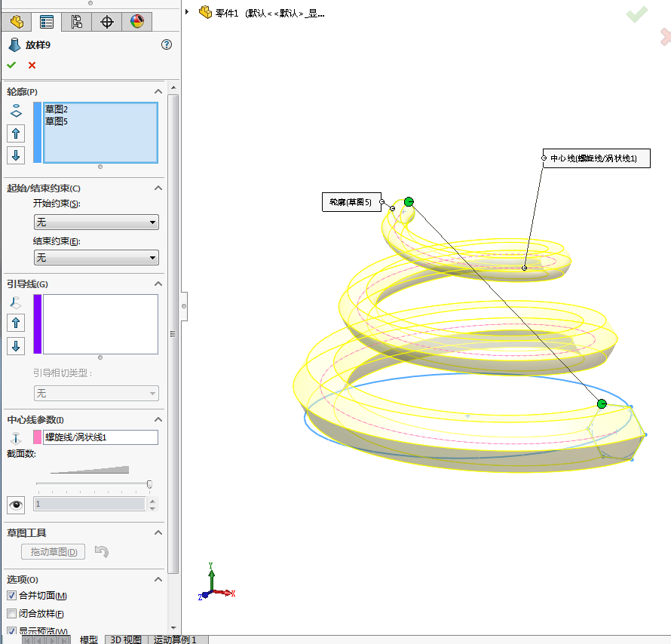Click the 零件1 part icon in viewport
The image size is (671, 644).
point(205,12)
